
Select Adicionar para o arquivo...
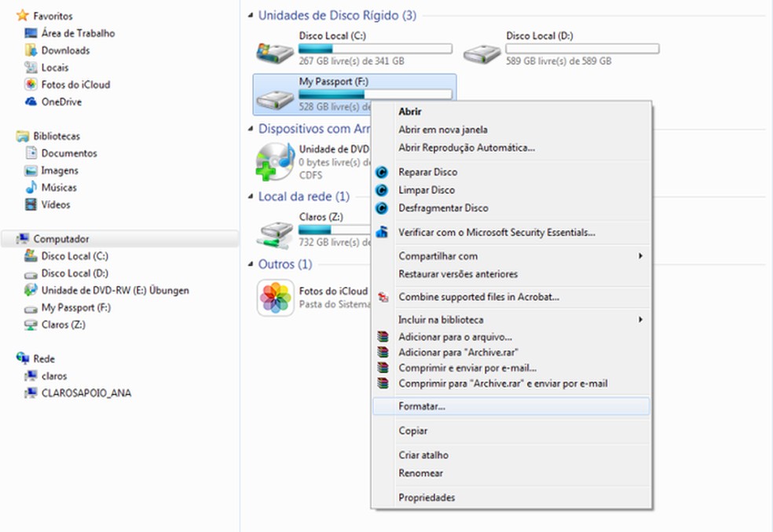[x=511, y=337]
